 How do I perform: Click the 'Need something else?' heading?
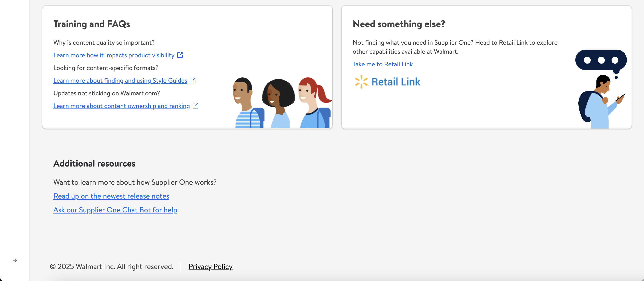399,24
